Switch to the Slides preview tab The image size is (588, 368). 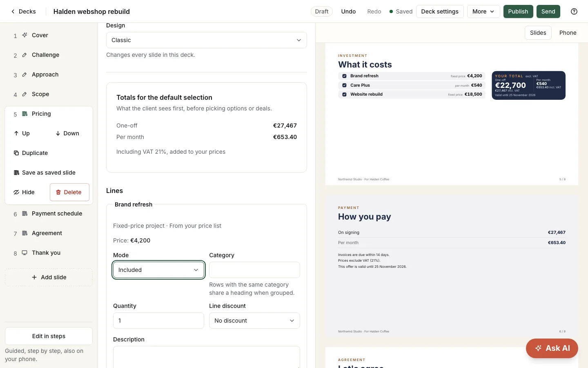pyautogui.click(x=538, y=33)
